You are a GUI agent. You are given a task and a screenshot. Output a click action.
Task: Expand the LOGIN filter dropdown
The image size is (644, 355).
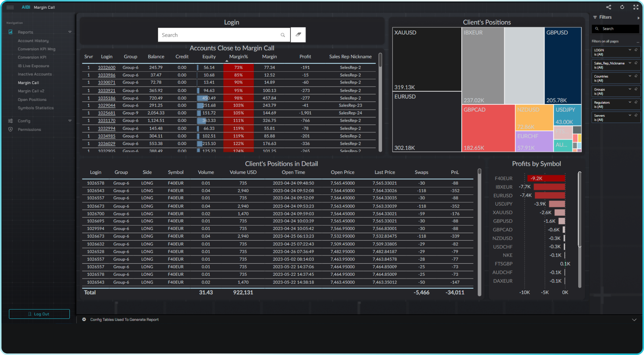pyautogui.click(x=630, y=50)
